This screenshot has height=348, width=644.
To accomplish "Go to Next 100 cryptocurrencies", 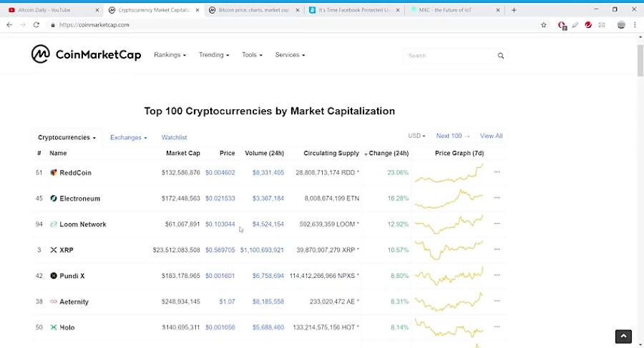I will (453, 136).
